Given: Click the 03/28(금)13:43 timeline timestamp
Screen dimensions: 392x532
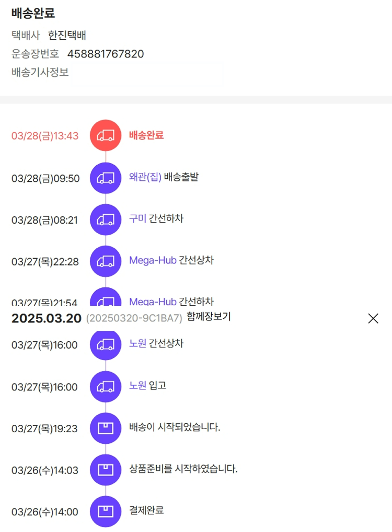Looking at the screenshot, I should pos(45,136).
